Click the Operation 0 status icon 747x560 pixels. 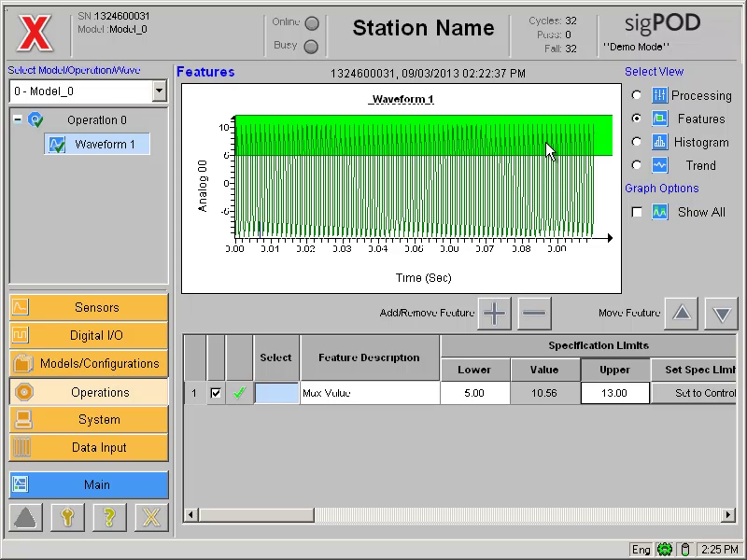[35, 119]
